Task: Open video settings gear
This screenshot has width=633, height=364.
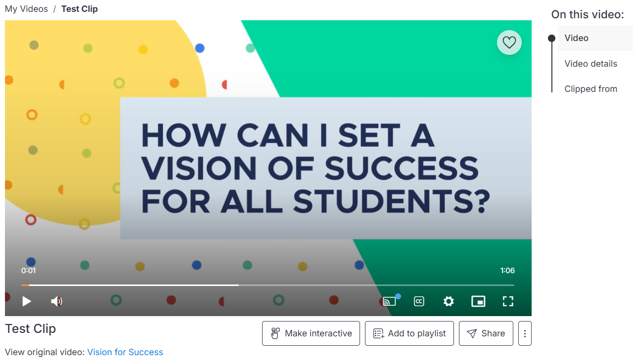Action: [449, 301]
